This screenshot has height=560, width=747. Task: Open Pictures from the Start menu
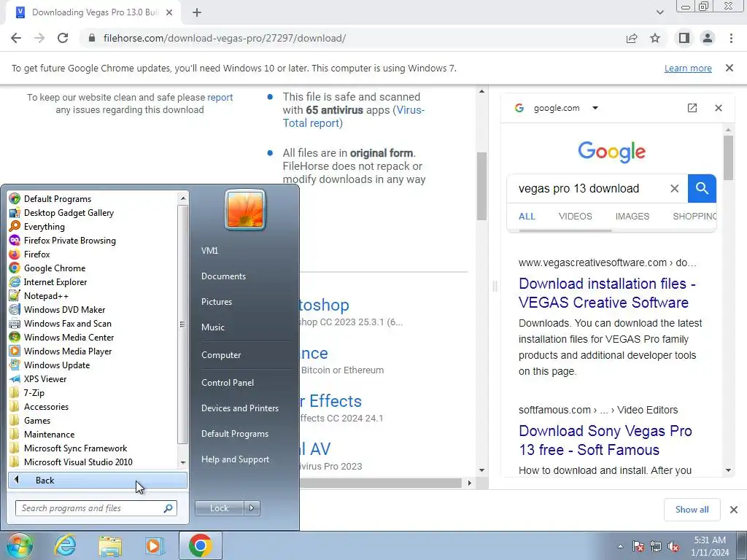click(x=216, y=302)
